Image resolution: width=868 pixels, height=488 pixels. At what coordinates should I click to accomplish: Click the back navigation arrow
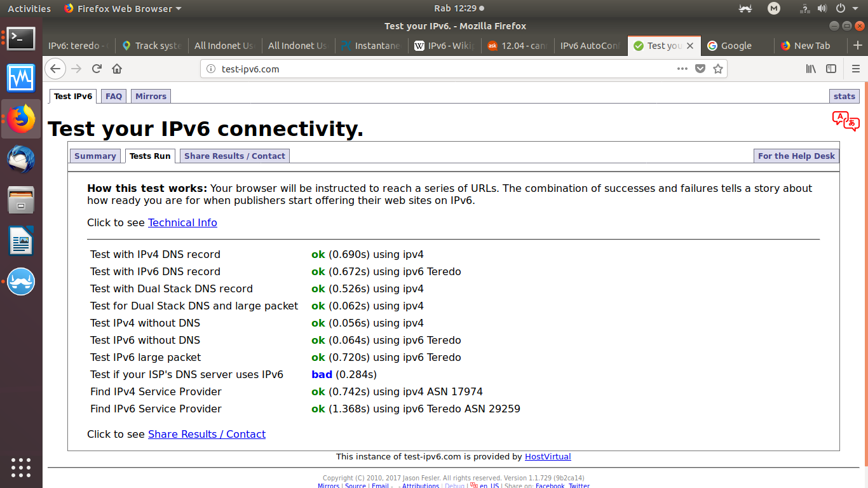point(56,69)
